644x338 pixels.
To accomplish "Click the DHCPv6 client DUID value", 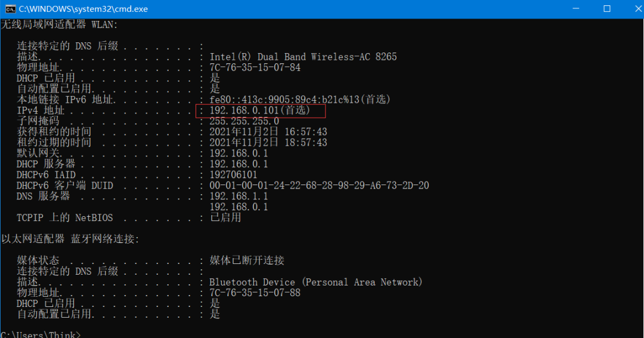I will click(x=319, y=186).
